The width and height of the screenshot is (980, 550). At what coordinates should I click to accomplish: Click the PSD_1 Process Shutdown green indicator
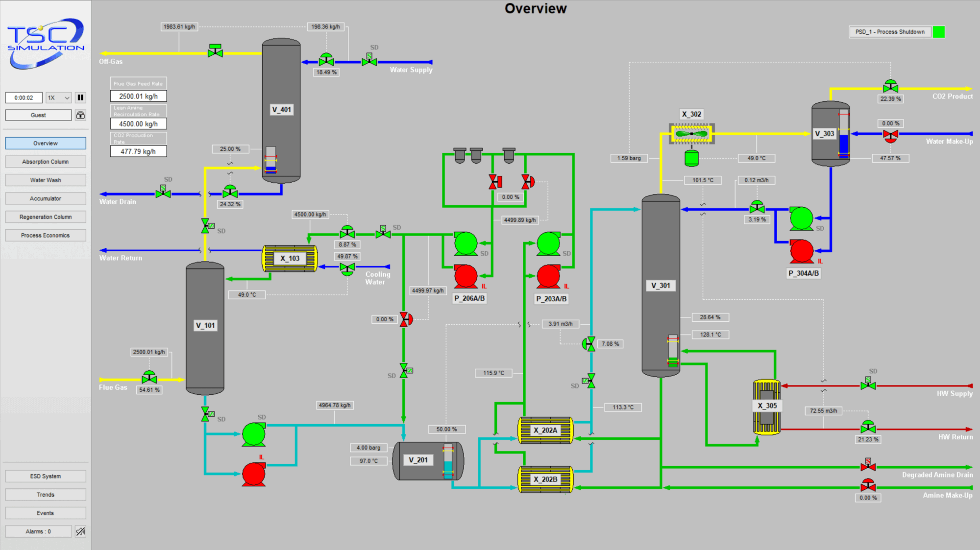pyautogui.click(x=939, y=32)
